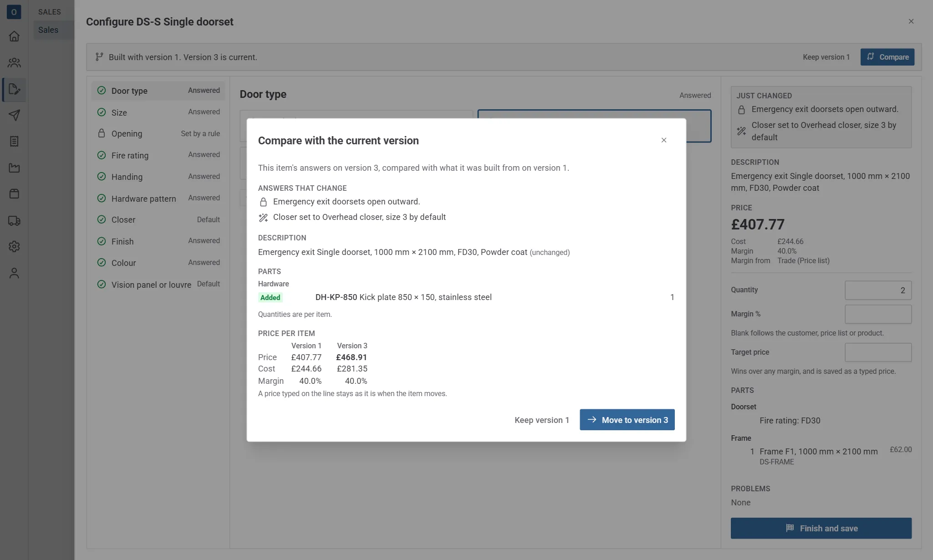Click the user profile sidebar icon
Screen dimensions: 933x560
click(x=14, y=273)
